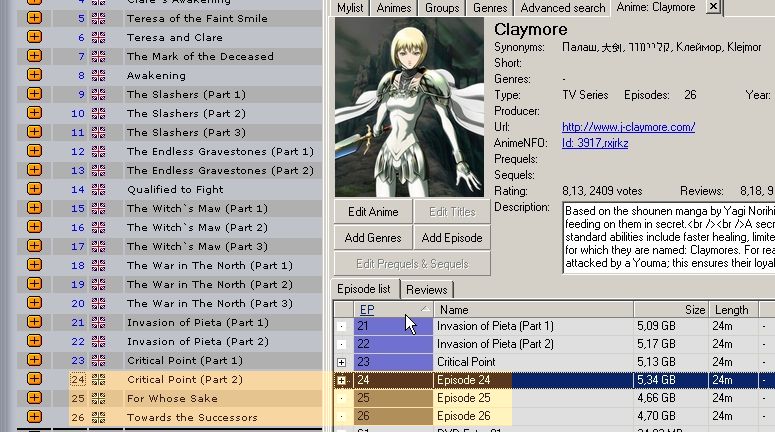775x432 pixels.
Task: Open the Advanced search tab
Action: point(562,8)
